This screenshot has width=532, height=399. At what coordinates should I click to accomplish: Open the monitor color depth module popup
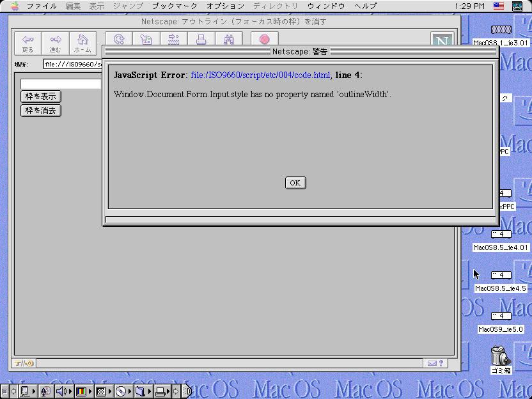point(84,391)
